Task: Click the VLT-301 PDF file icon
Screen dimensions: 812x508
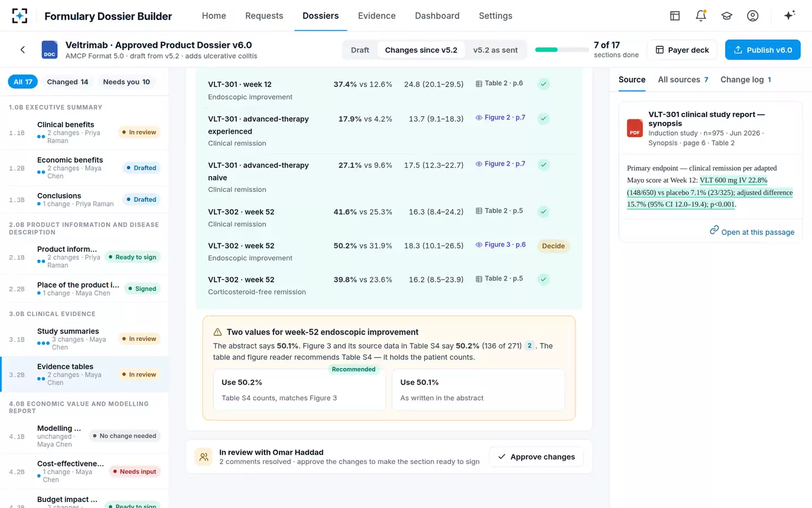Action: [635, 128]
